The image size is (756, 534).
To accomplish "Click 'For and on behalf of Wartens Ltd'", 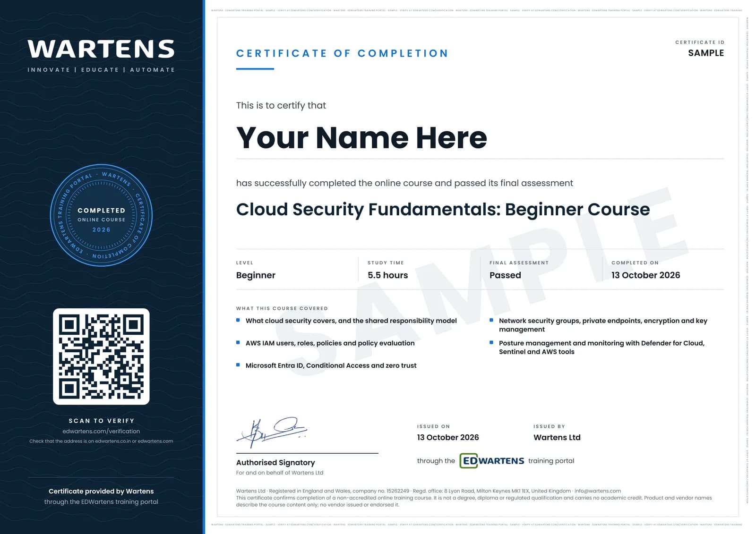I will pos(280,473).
